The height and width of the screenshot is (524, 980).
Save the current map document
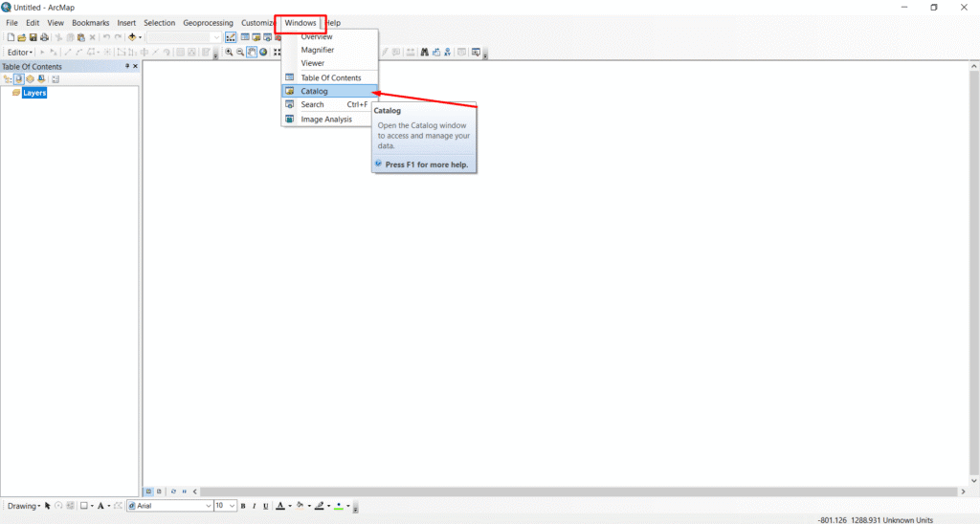click(x=33, y=37)
